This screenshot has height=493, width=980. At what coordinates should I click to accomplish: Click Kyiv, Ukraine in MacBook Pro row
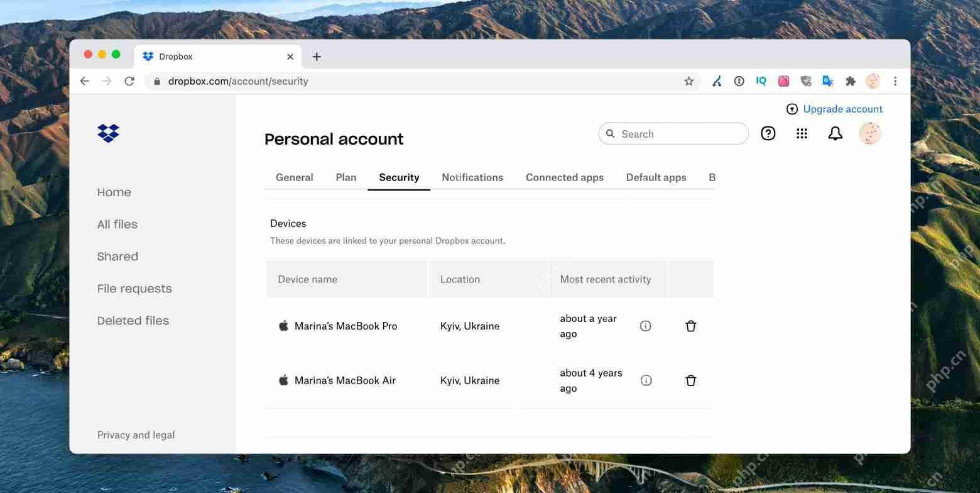[469, 326]
